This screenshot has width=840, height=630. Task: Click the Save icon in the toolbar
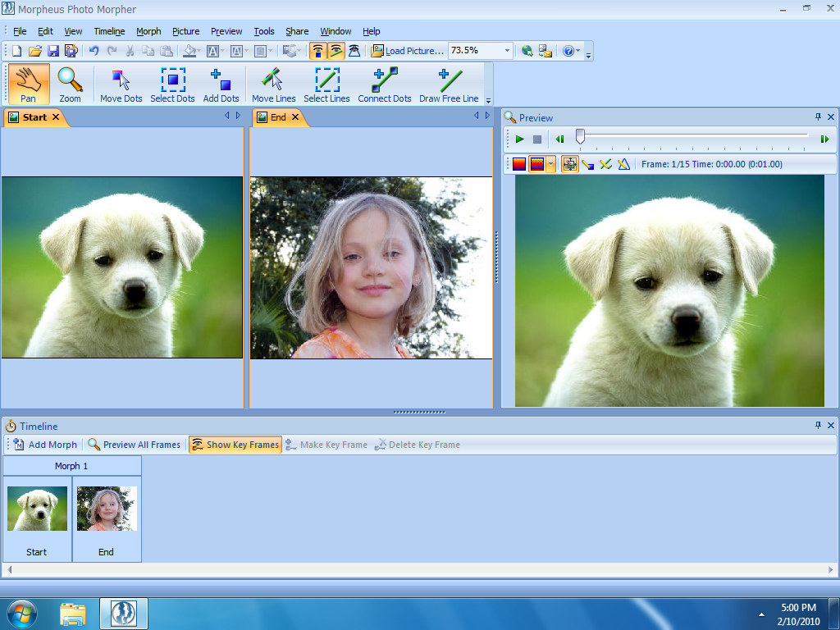[53, 51]
